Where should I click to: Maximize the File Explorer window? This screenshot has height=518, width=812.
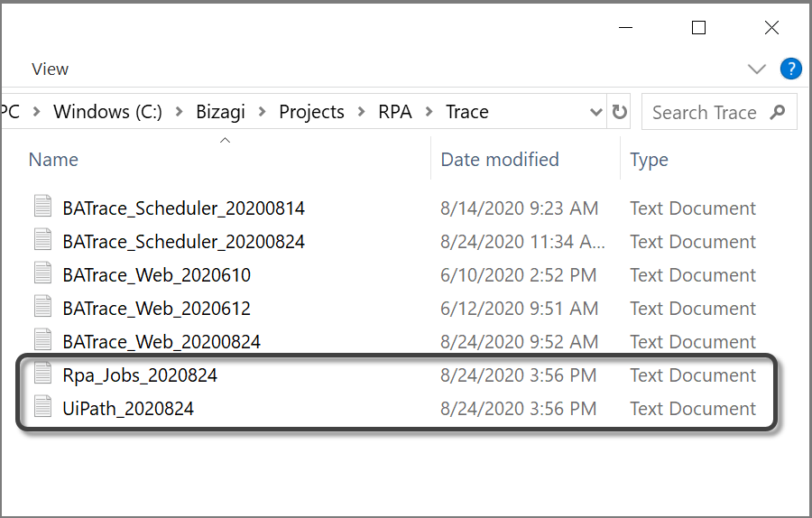coord(698,27)
